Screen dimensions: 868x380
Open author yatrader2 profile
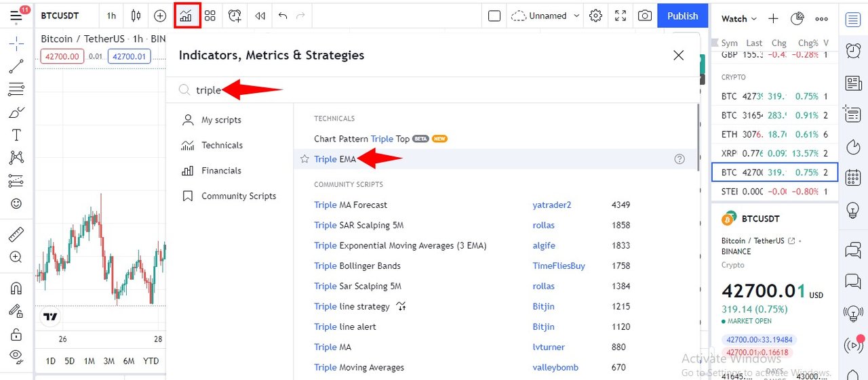[552, 205]
